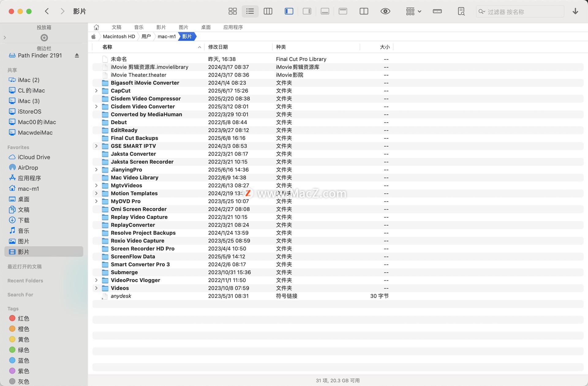Toggle the top preview pane

coord(343,11)
